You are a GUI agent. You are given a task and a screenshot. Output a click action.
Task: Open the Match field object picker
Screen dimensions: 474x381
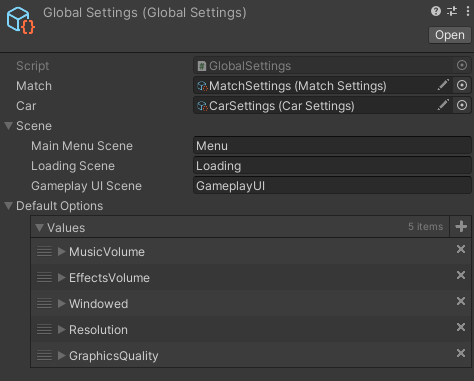click(x=462, y=85)
